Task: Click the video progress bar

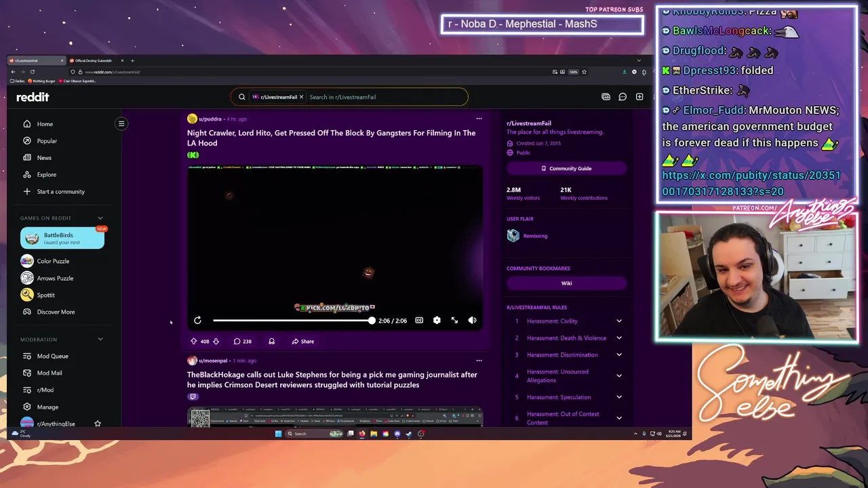Action: coord(292,321)
